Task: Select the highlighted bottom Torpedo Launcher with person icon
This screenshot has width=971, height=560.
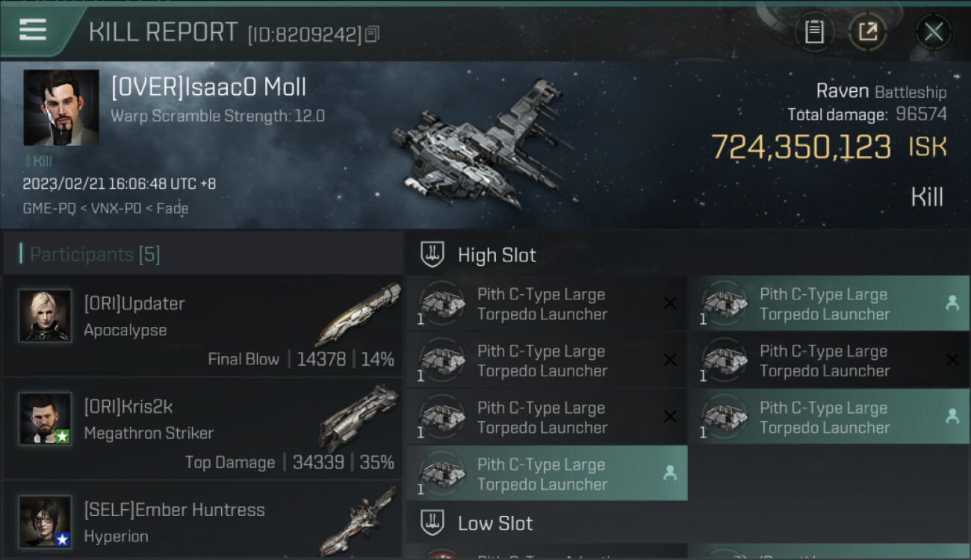Action: 547,473
